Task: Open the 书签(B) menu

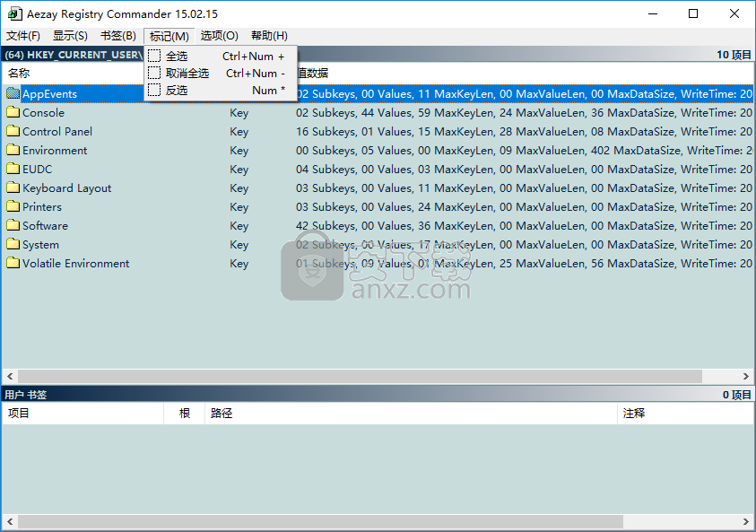Action: tap(118, 36)
